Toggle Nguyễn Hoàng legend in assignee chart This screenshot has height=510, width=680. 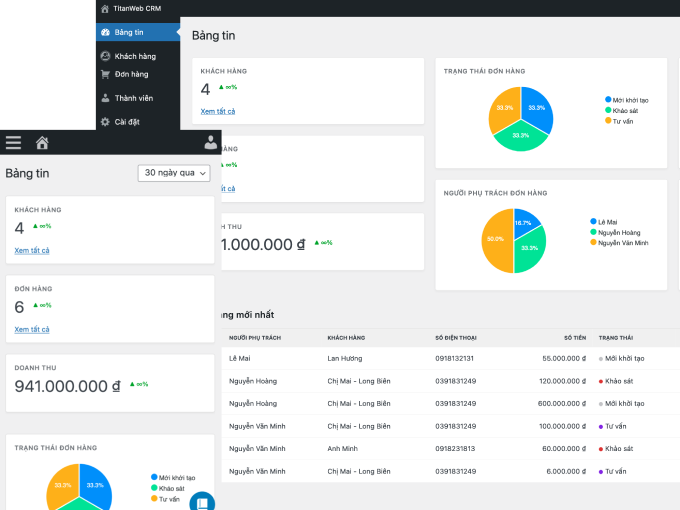point(615,232)
